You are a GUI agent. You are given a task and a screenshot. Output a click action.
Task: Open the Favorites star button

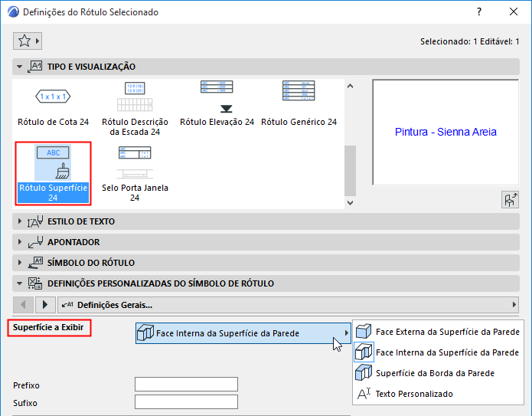click(28, 41)
